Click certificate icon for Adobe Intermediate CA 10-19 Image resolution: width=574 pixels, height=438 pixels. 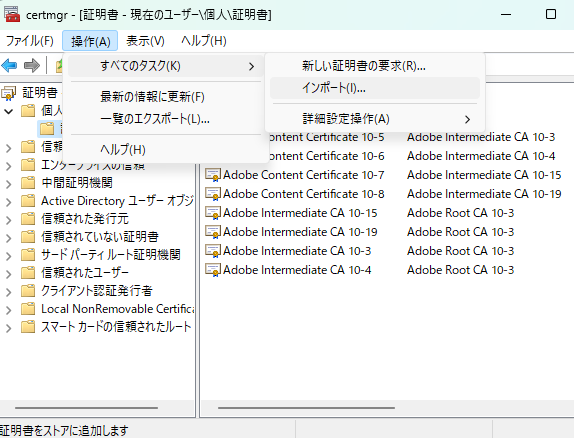tap(213, 232)
